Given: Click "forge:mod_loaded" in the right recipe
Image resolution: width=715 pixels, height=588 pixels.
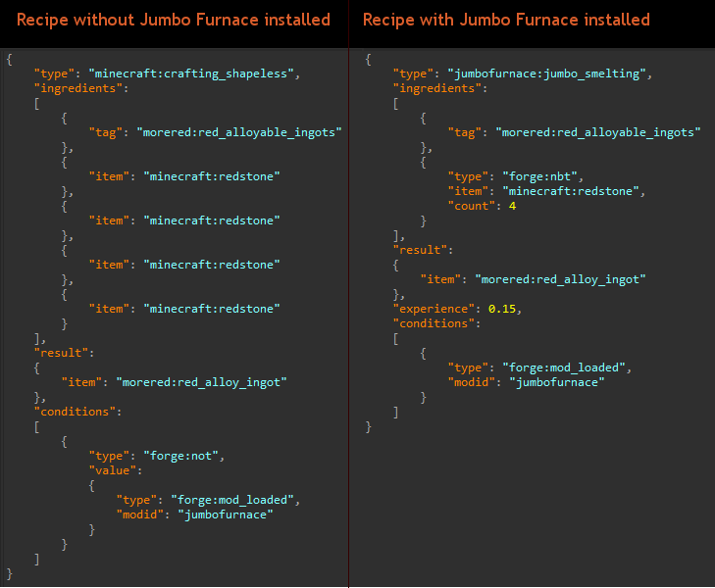Looking at the screenshot, I should point(563,367).
